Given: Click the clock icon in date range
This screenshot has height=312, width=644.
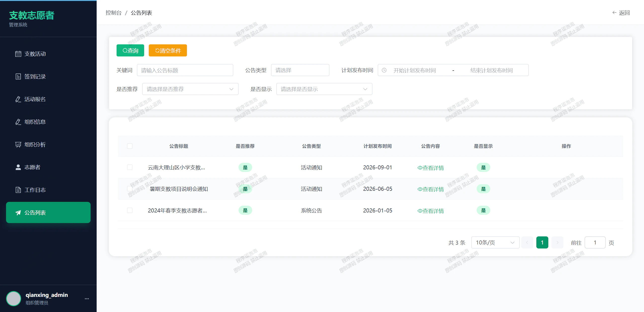Looking at the screenshot, I should pyautogui.click(x=384, y=70).
